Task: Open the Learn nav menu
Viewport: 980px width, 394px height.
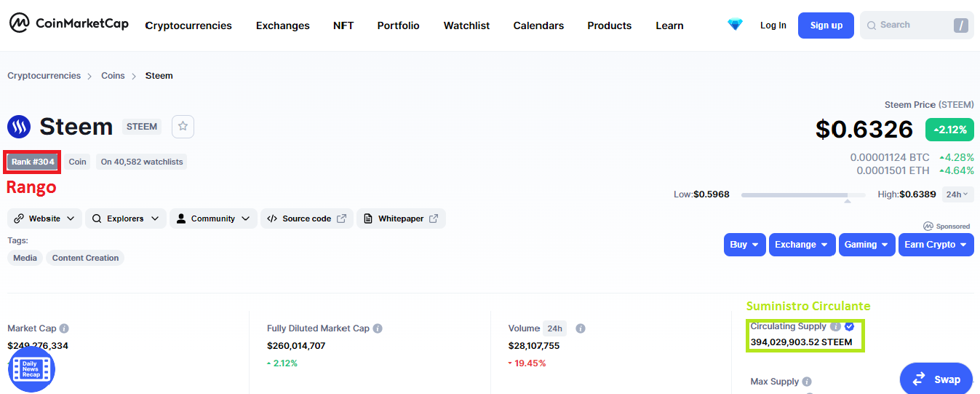Action: pos(669,25)
